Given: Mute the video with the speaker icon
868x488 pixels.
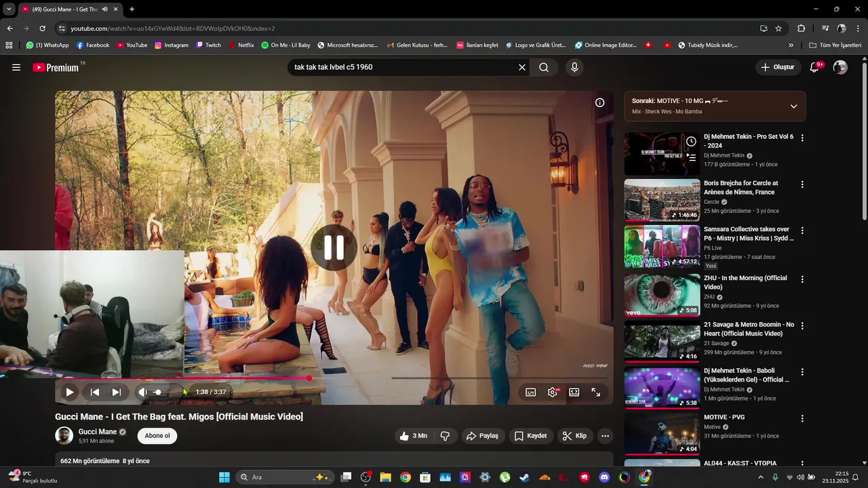Looking at the screenshot, I should pyautogui.click(x=142, y=392).
